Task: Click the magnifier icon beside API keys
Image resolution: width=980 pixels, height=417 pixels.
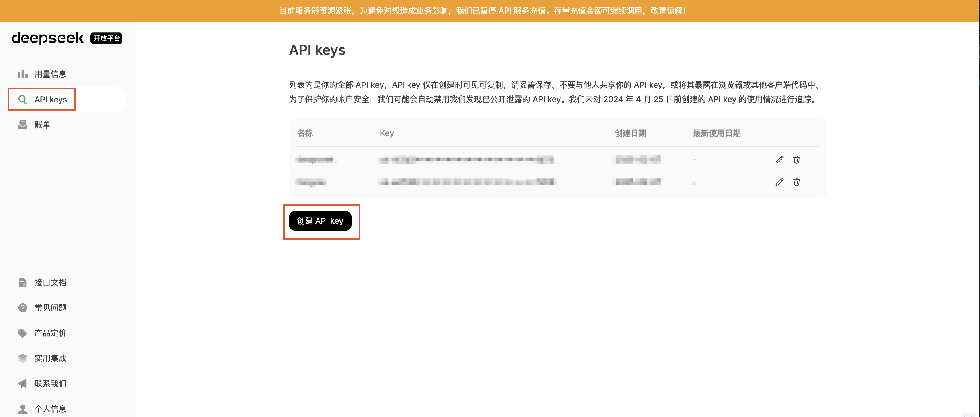Action: 22,100
